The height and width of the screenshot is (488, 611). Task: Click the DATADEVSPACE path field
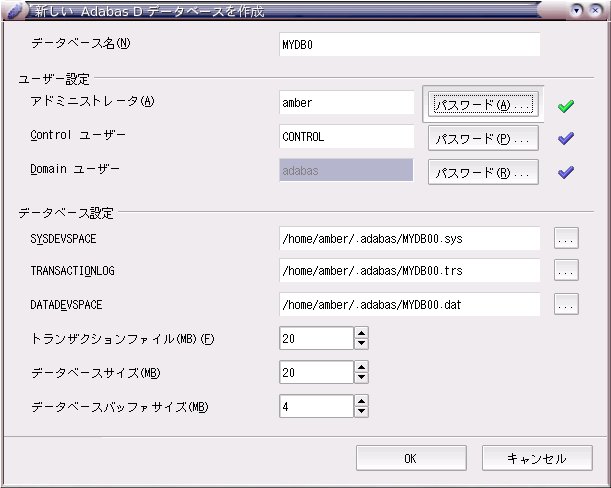pyautogui.click(x=410, y=304)
